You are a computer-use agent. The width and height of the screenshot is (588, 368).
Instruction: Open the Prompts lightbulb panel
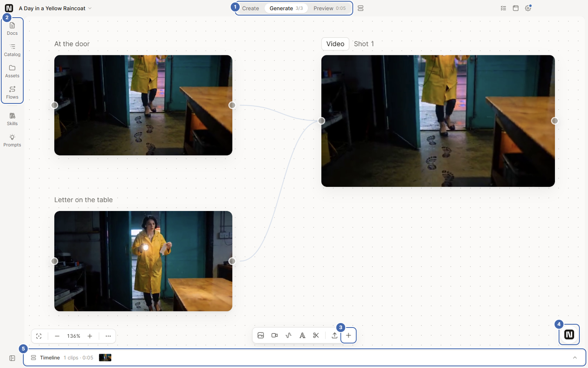coord(12,140)
